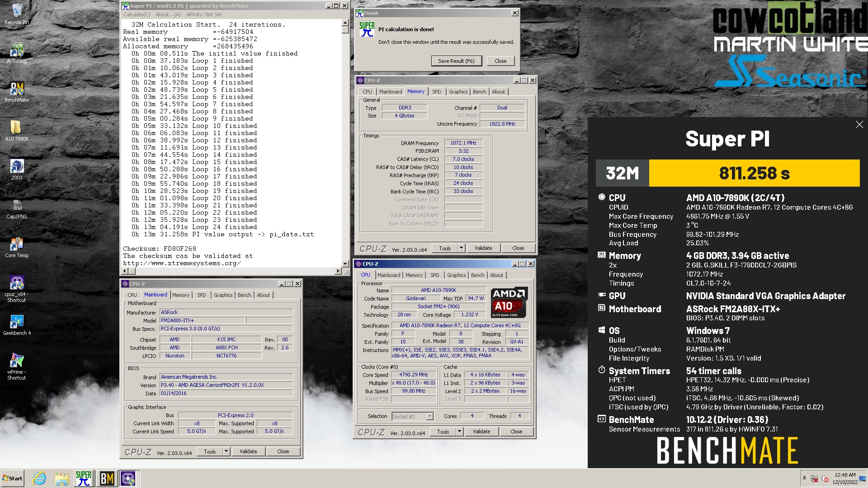Select About tab in CPU-Z CPU window
Viewport: 868px width, 488px height.
tap(496, 275)
